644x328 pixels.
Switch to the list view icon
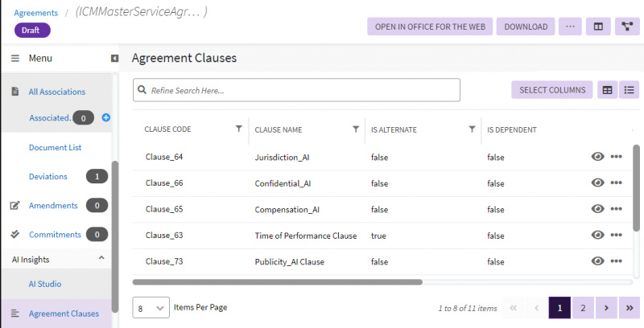point(629,90)
